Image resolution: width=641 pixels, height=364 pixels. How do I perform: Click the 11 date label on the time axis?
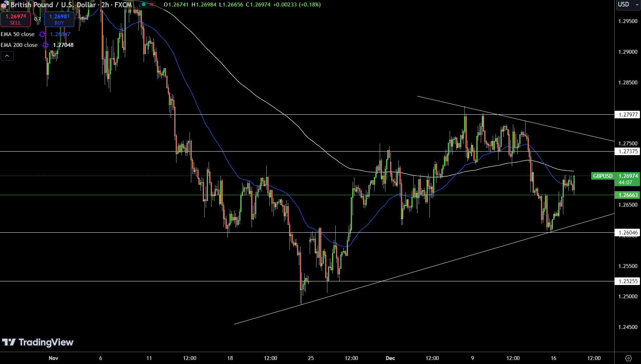point(149,358)
